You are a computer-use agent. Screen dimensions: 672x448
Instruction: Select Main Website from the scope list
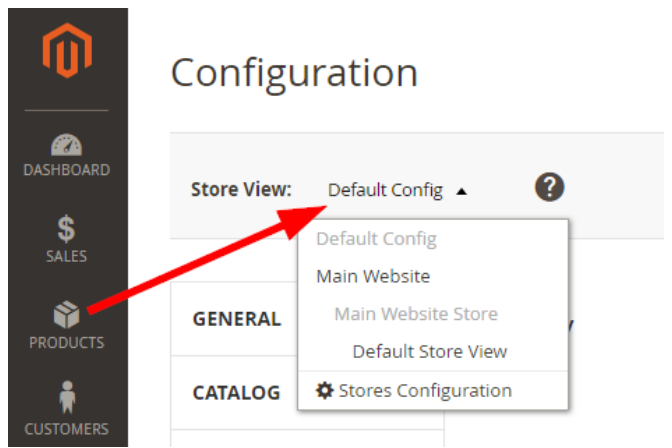pos(373,276)
